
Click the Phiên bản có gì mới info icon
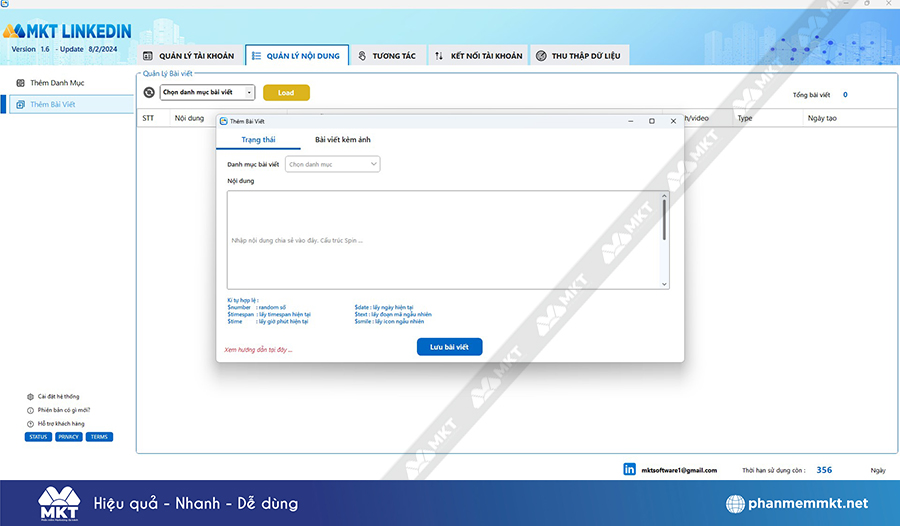coord(30,411)
